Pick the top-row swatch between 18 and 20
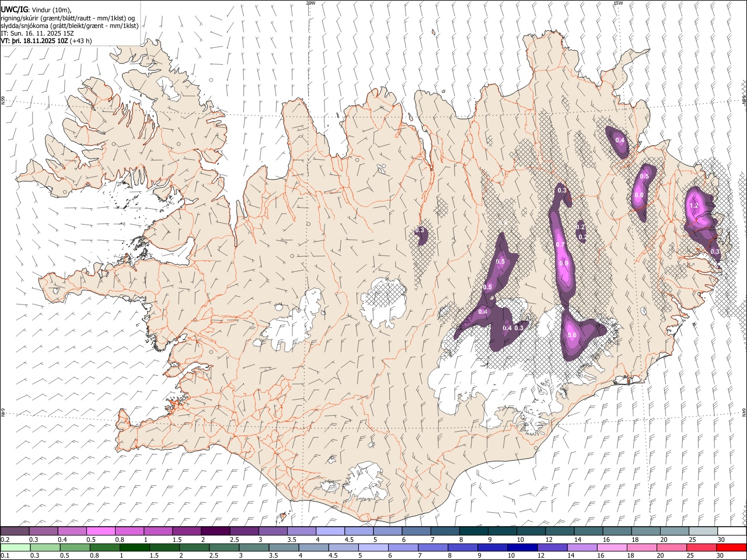 pos(645,531)
